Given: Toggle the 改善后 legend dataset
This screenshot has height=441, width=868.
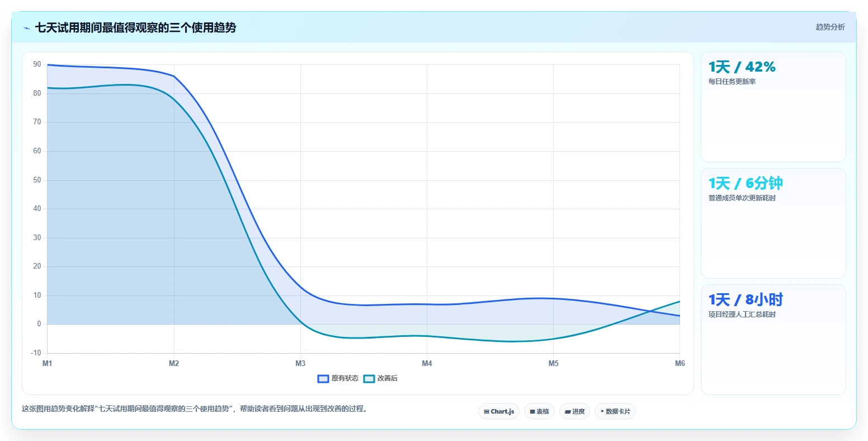Looking at the screenshot, I should click(380, 379).
